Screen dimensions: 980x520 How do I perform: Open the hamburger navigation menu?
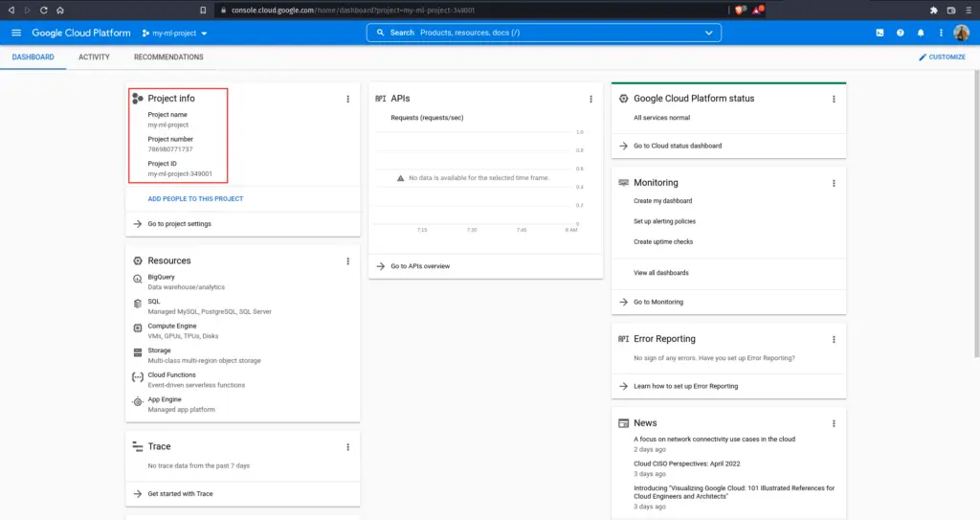(16, 33)
